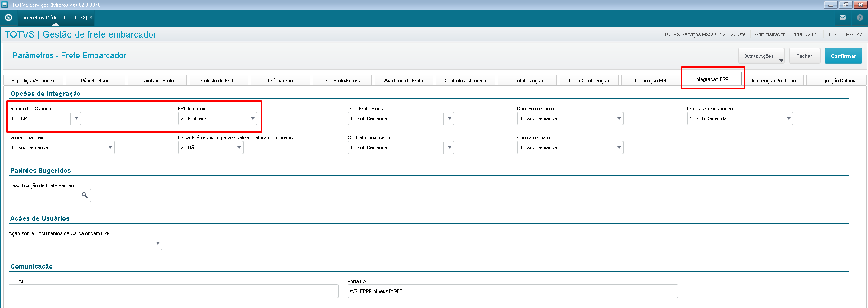Expand the ERP Integrado dropdown
Viewport: 868px width, 308px height.
click(x=252, y=118)
